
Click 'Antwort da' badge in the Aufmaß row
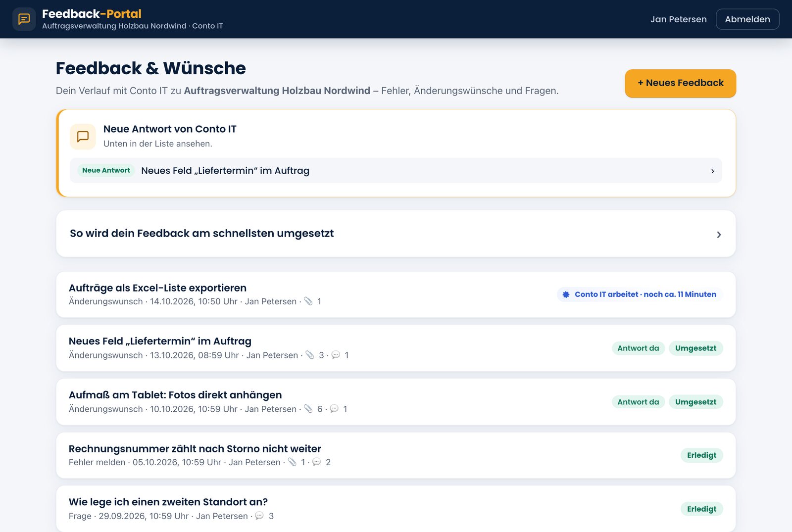[638, 402]
